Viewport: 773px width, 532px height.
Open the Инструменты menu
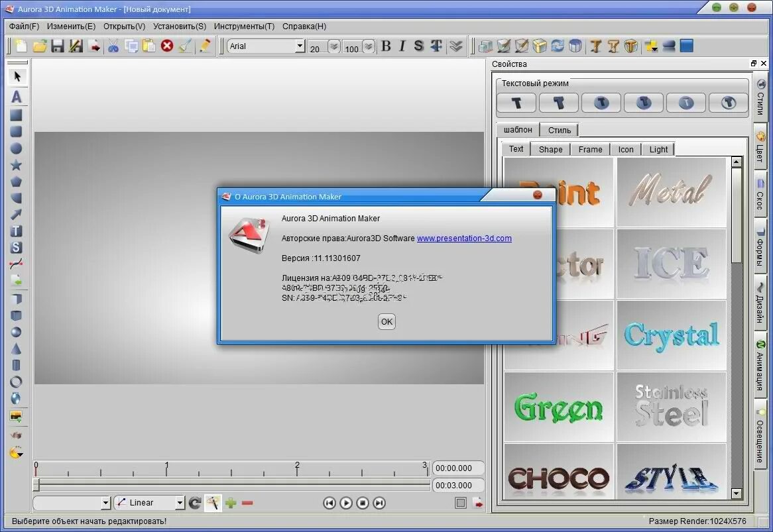click(x=244, y=26)
